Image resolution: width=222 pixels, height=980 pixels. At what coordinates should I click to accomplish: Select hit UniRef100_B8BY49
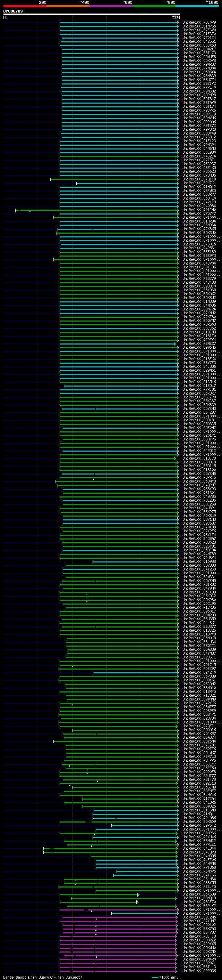click(199, 133)
